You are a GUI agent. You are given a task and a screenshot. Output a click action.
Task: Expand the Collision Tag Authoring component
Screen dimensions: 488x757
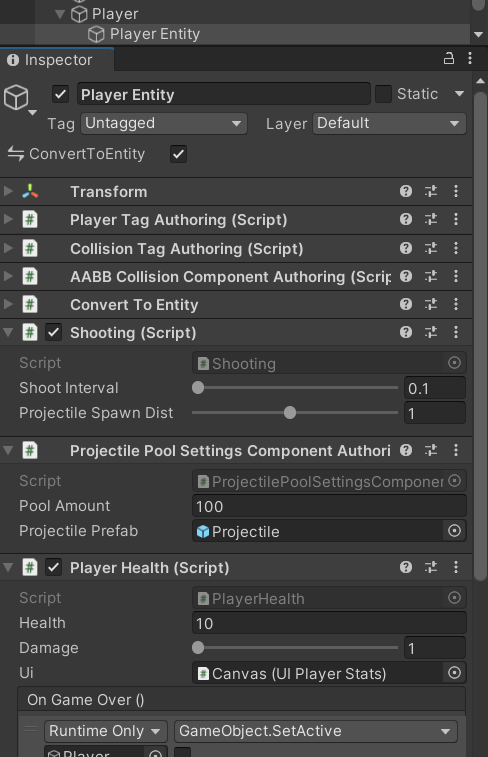(8, 248)
